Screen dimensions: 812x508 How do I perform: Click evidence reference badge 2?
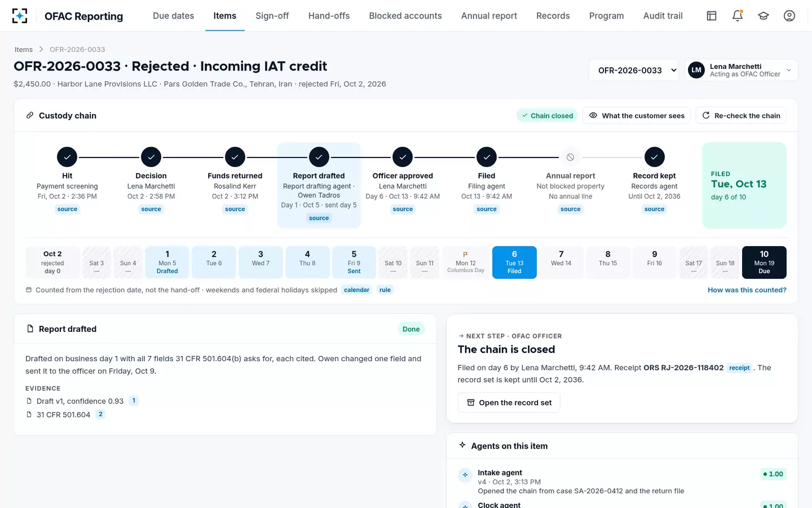(100, 414)
